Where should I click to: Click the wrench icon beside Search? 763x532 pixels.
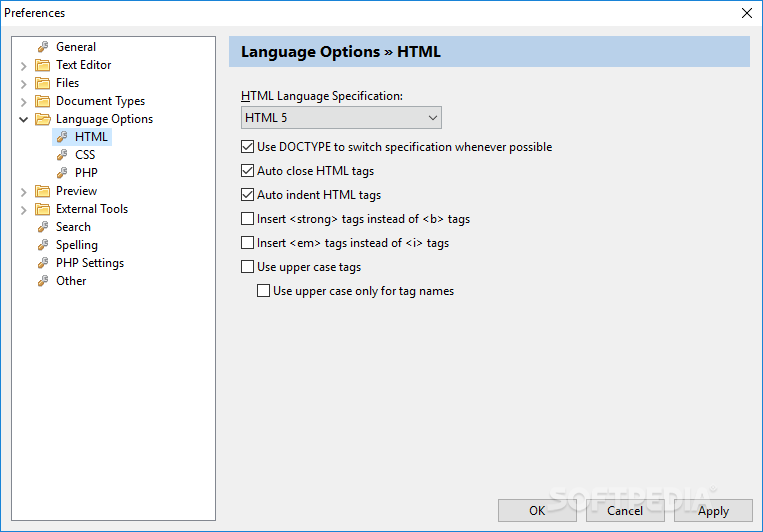[43, 227]
